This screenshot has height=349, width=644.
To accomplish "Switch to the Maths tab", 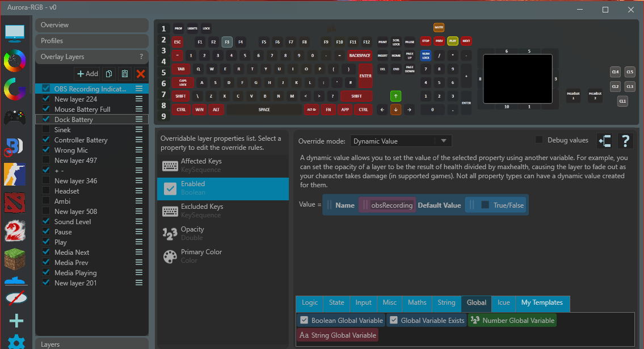I will tap(417, 303).
